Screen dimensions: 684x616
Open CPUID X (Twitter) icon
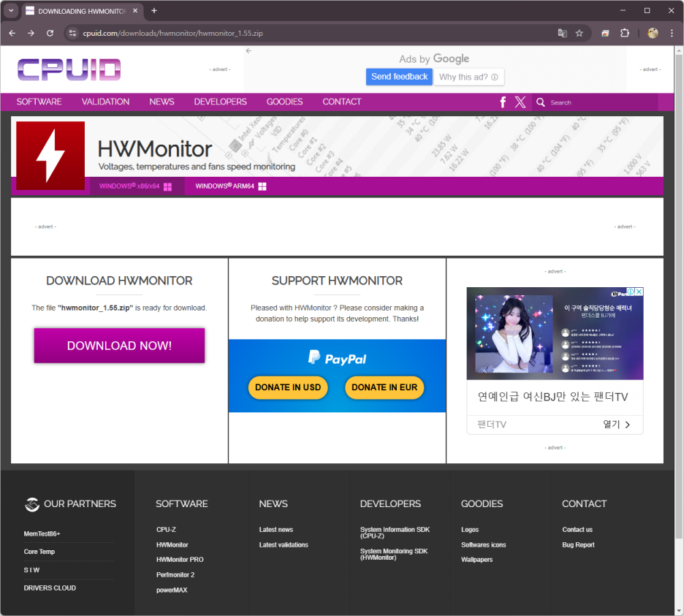[x=520, y=102]
